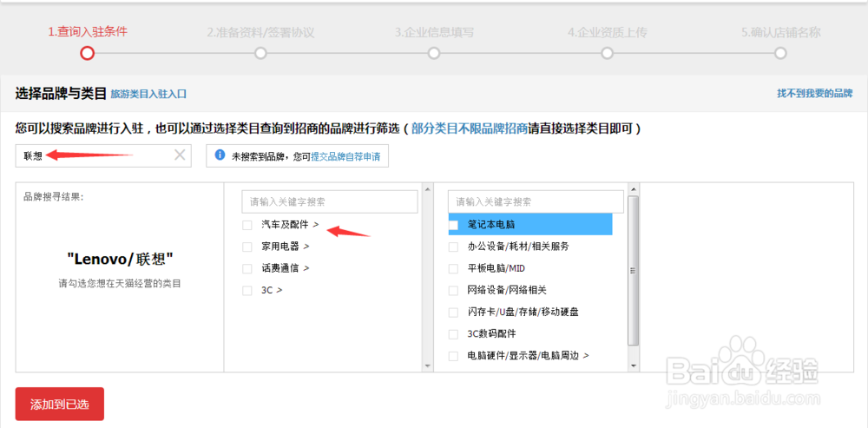Tick the 3C数码配件 checkbox
The height and width of the screenshot is (428, 868).
[x=453, y=334]
